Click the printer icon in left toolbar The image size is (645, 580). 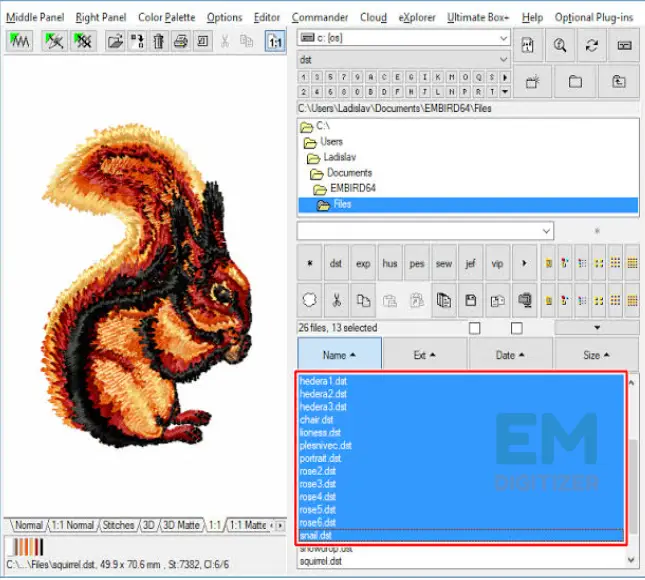(x=181, y=41)
